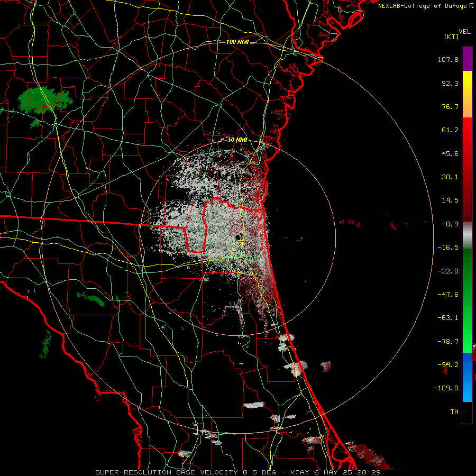Click the 50 NMI range ring label

point(237,140)
